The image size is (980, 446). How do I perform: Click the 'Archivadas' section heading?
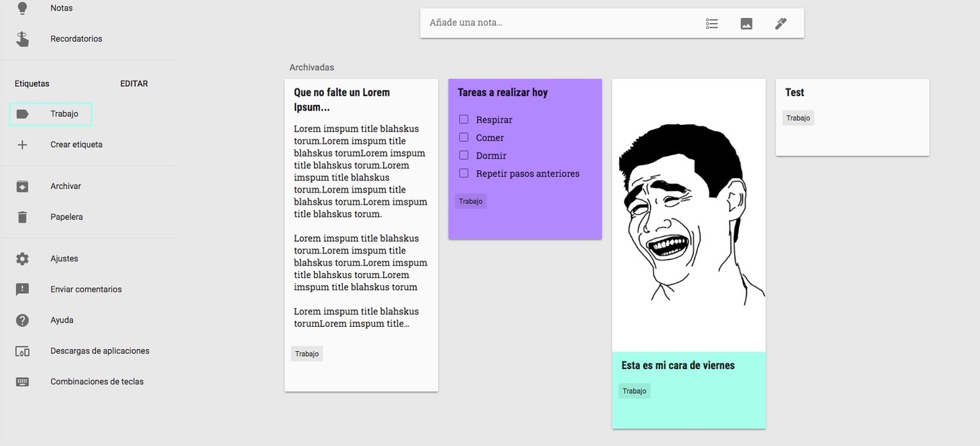click(x=312, y=68)
